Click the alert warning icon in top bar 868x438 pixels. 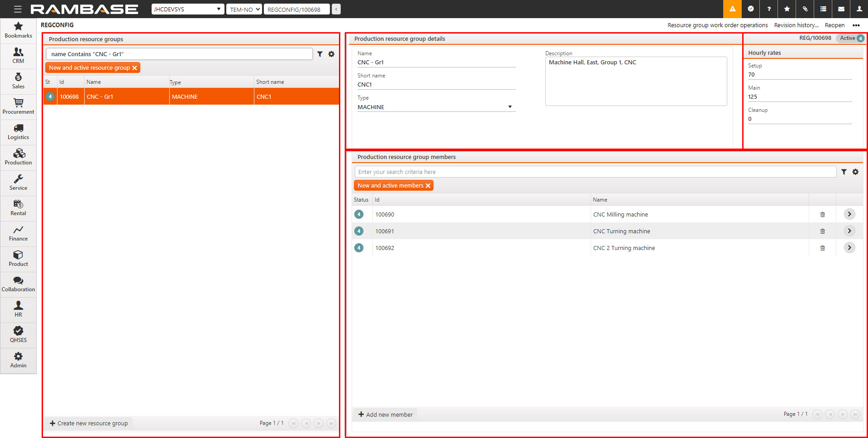click(x=732, y=9)
